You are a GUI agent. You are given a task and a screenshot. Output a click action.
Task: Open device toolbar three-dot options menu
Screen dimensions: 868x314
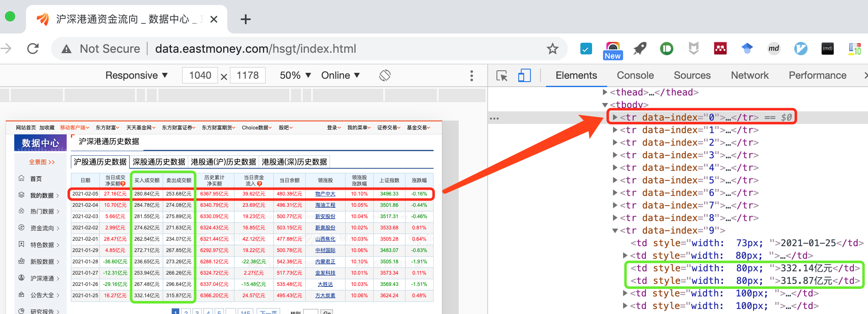click(472, 76)
